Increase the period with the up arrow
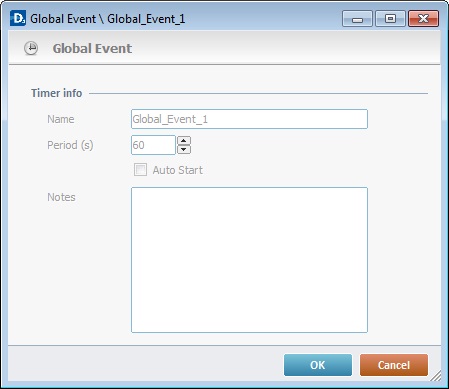Screen dimensions: 449x389 pyautogui.click(x=184, y=140)
